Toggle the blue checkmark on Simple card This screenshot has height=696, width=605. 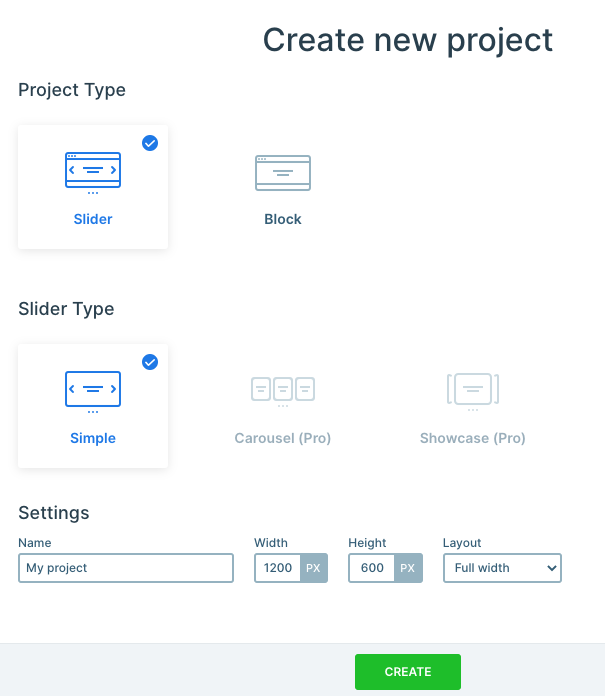150,362
